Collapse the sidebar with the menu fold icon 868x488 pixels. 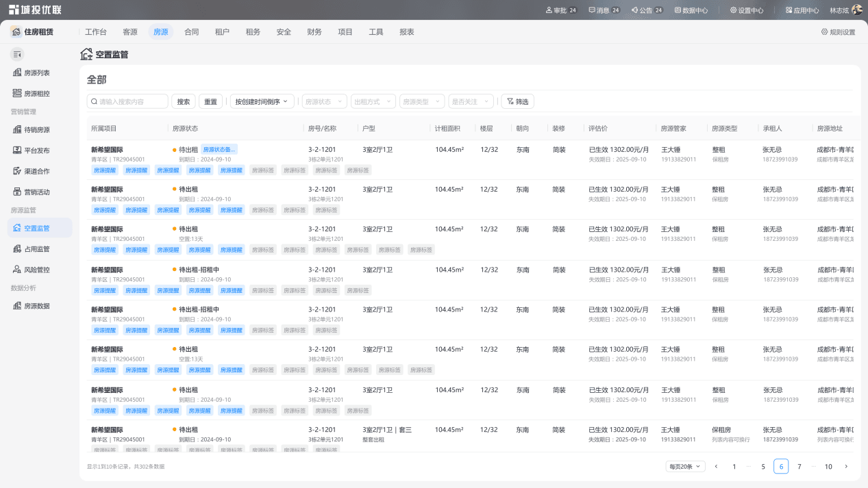tap(17, 54)
